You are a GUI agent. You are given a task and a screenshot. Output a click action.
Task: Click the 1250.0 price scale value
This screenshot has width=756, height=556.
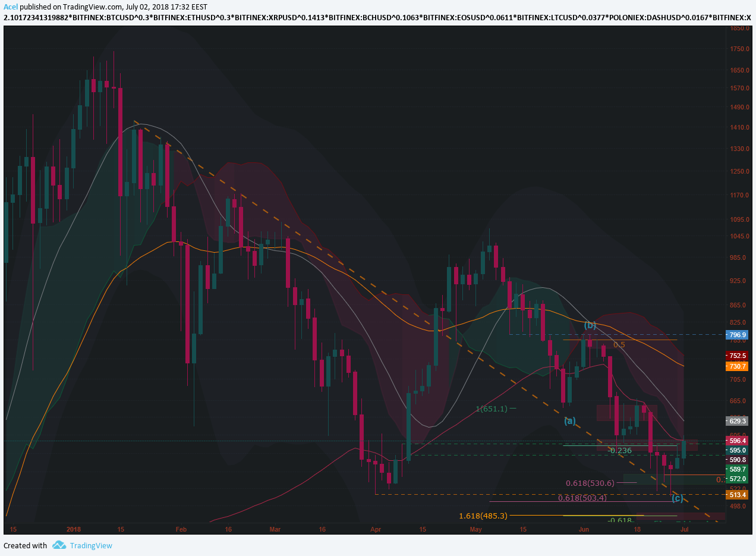pos(739,171)
